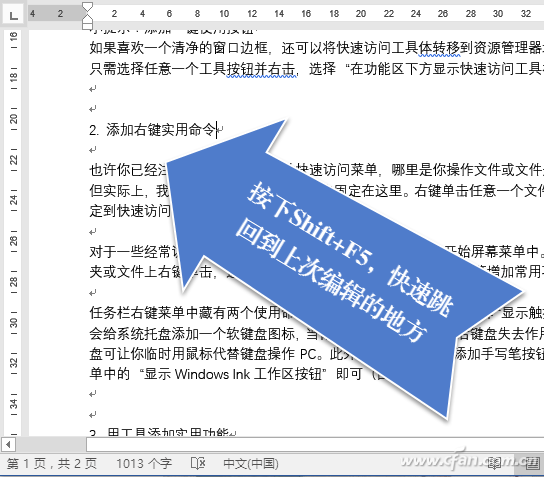Click the vertical ruler at mark 24
Image resolution: width=544 pixels, height=477 pixels.
pyautogui.click(x=13, y=199)
